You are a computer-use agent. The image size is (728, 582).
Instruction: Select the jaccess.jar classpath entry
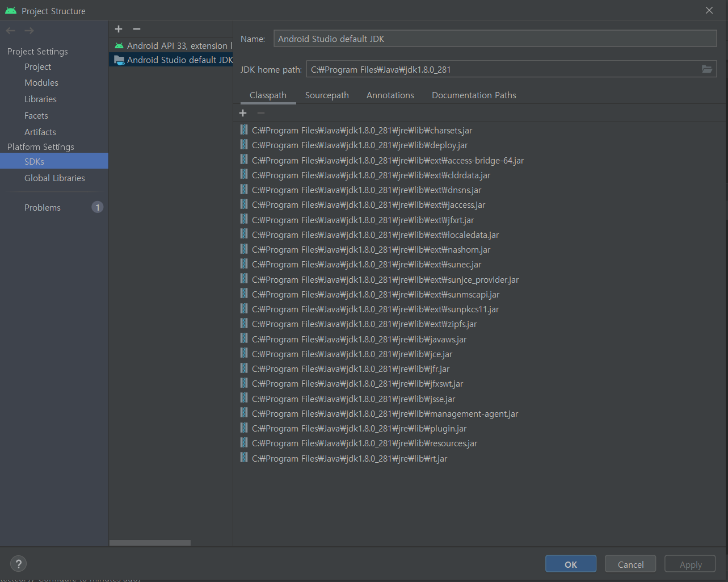click(x=368, y=204)
